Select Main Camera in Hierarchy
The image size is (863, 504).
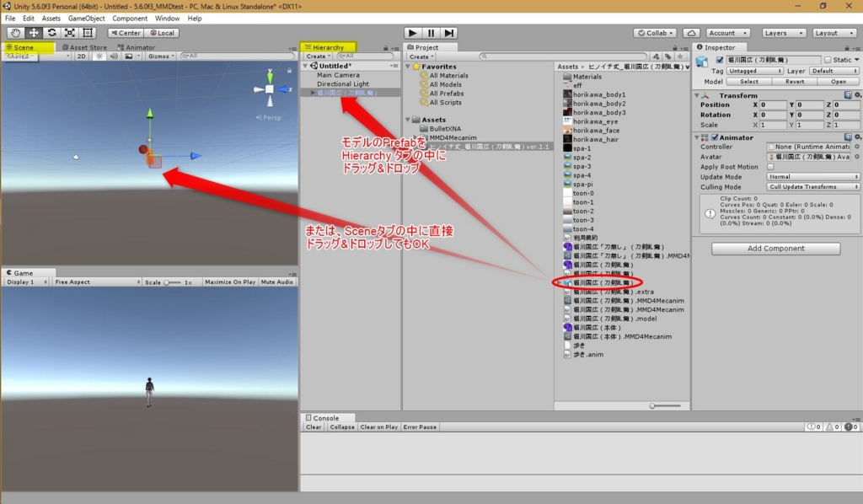tap(338, 75)
